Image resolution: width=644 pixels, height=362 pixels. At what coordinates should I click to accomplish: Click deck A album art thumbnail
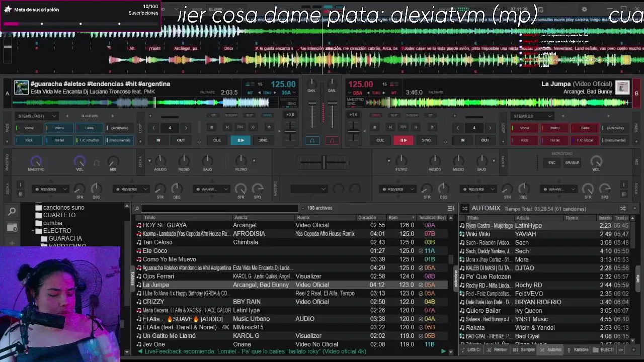tap(21, 87)
